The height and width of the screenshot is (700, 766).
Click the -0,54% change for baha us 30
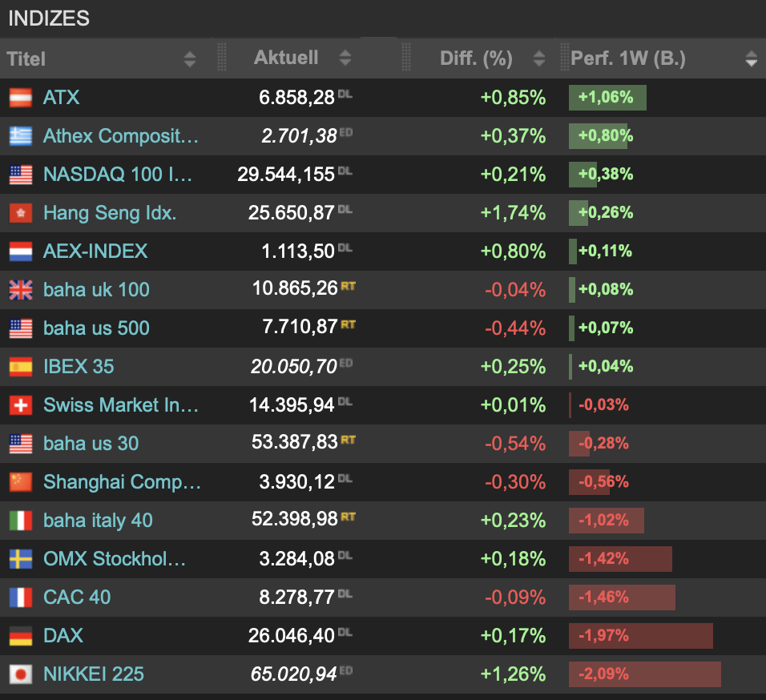click(515, 445)
